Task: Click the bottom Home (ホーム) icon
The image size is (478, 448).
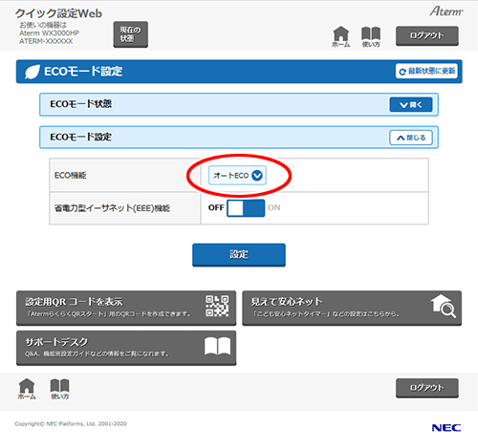Action: pos(27,389)
